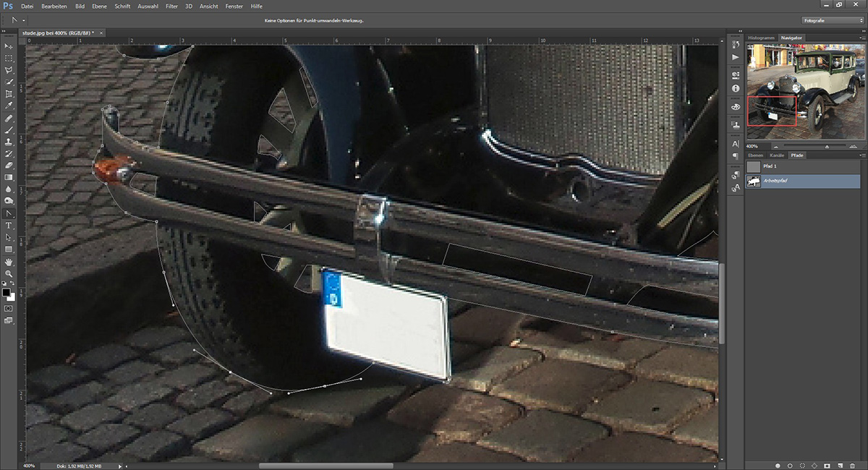Load path as selection icon

[x=802, y=465]
